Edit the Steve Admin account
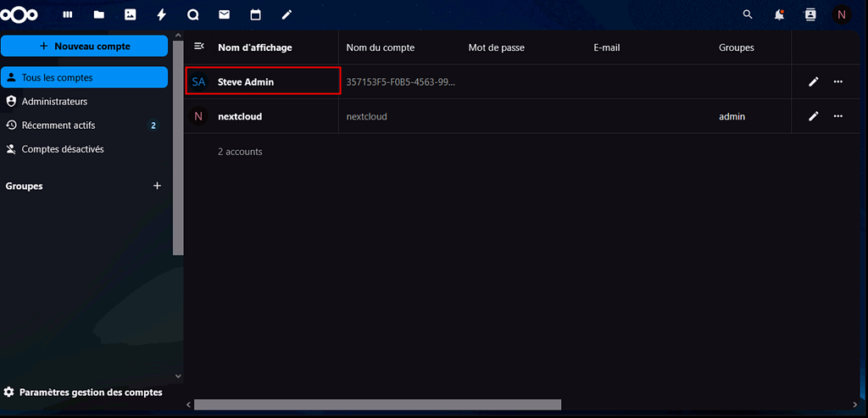This screenshot has width=868, height=418. pyautogui.click(x=814, y=81)
